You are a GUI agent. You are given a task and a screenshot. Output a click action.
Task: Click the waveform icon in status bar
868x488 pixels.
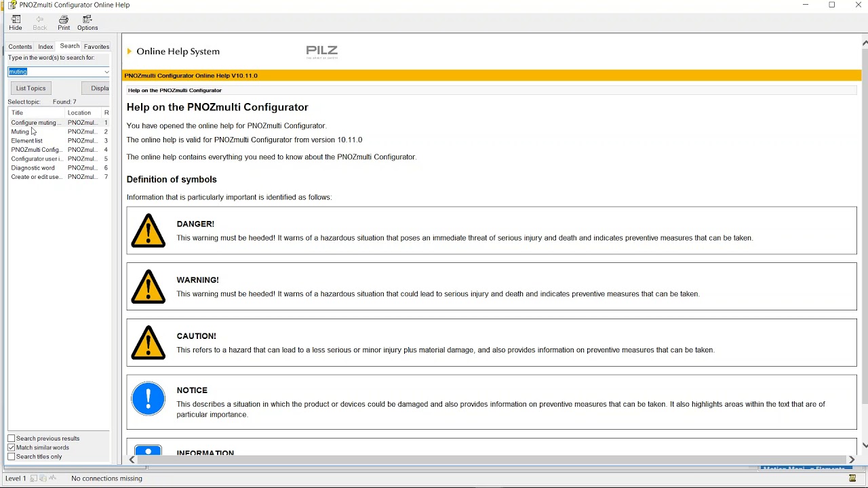point(52,479)
